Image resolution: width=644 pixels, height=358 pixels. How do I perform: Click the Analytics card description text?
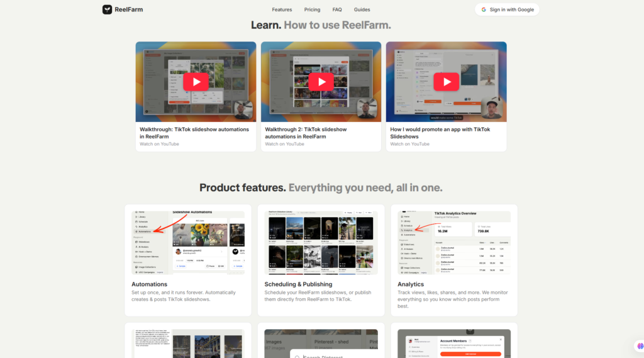coord(453,299)
